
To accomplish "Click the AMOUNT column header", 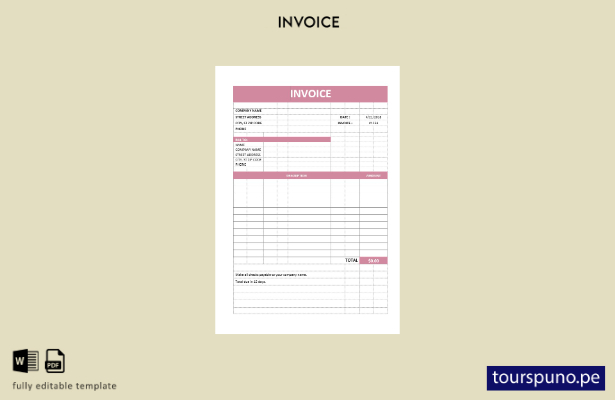I will (373, 176).
